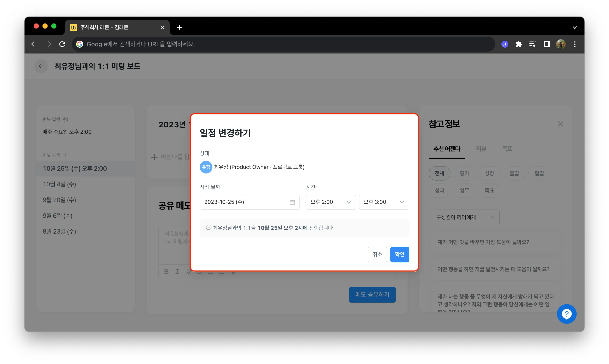Expand the 오후 2:00 start time dropdown
The height and width of the screenshot is (364, 609).
(331, 202)
